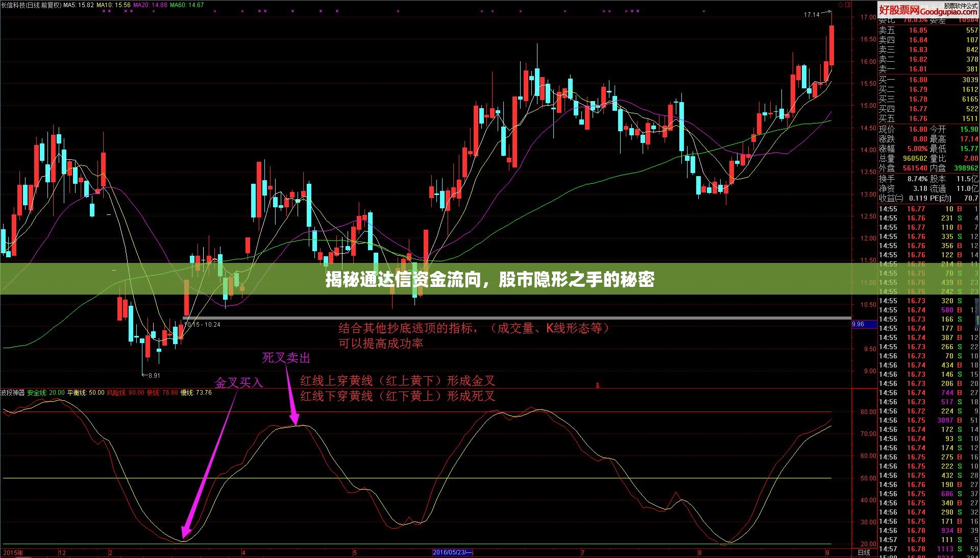Image resolution: width=980 pixels, height=558 pixels.
Task: Click the 总量 960502 value
Action: pyautogui.click(x=915, y=159)
